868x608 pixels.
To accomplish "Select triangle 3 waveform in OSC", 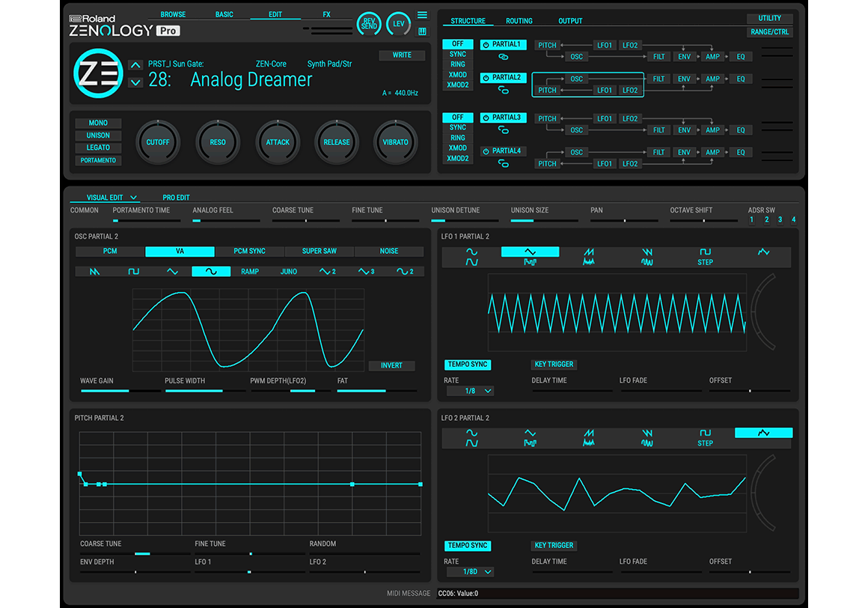I will click(366, 271).
